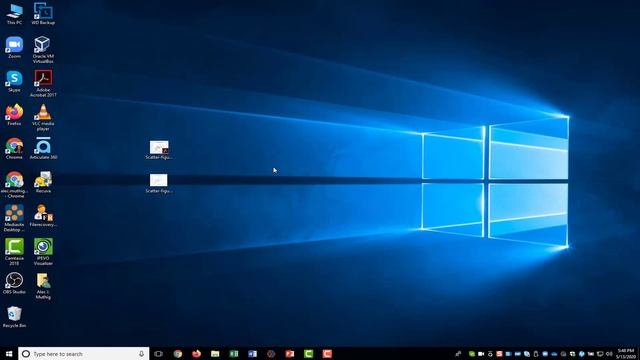Launch WD Backup from the desktop
Viewport: 640px width, 360px height.
point(43,13)
